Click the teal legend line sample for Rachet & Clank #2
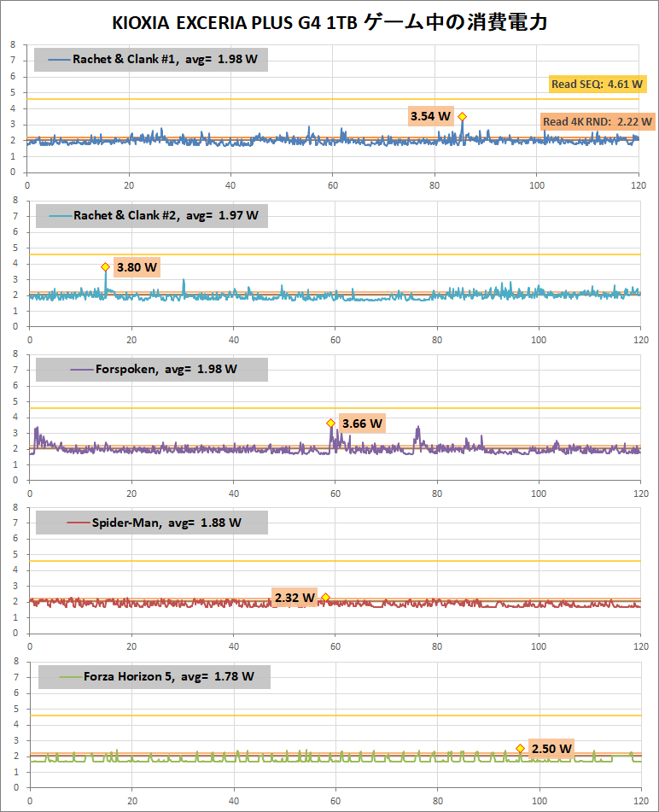This screenshot has height=812, width=659. (x=61, y=215)
